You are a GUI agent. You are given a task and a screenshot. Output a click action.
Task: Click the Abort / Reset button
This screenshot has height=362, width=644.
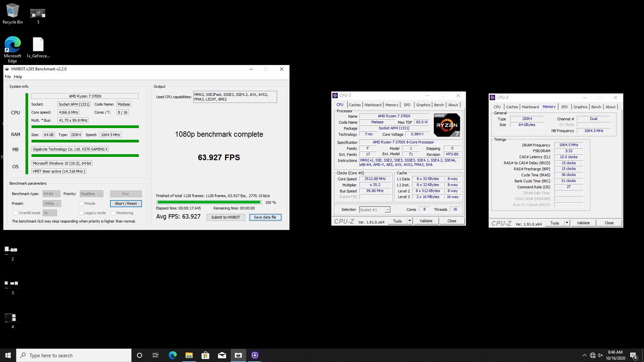(126, 203)
